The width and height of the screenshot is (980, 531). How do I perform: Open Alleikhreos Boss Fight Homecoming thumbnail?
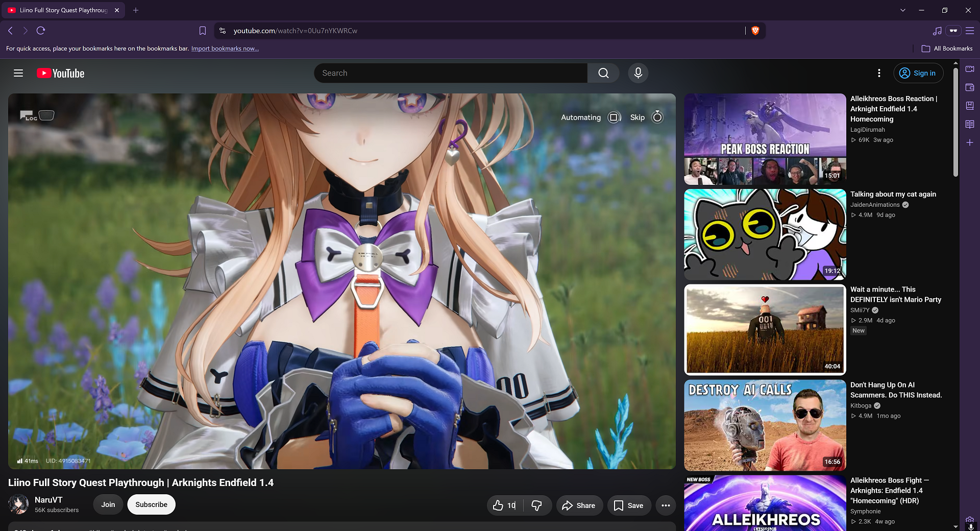click(x=765, y=503)
